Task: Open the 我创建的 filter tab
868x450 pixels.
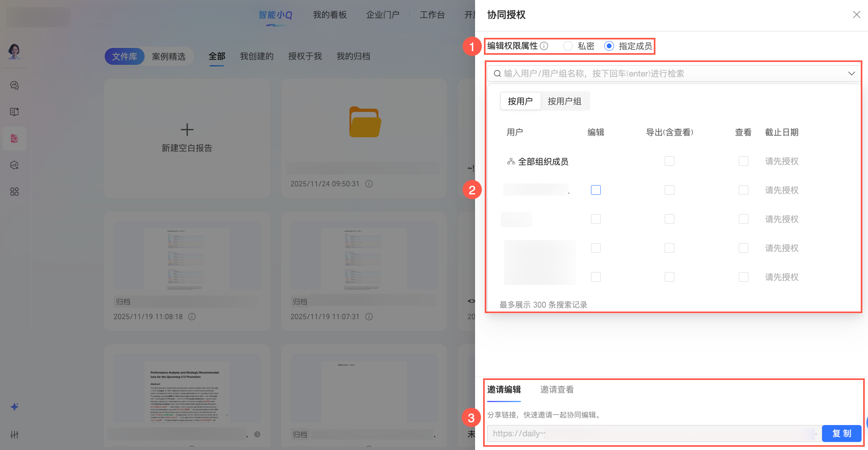Action: point(256,56)
